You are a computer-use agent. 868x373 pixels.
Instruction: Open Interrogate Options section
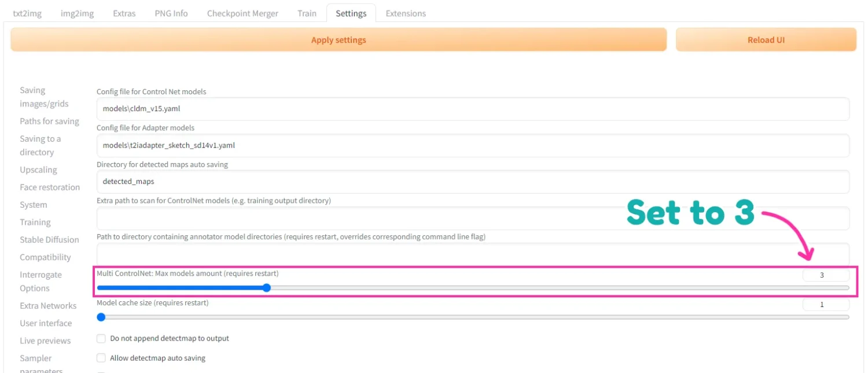(41, 282)
